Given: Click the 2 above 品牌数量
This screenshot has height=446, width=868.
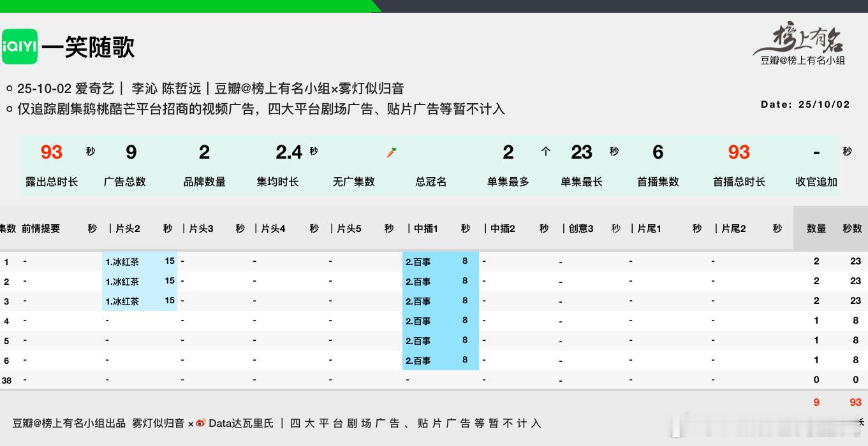Looking at the screenshot, I should click(x=204, y=152).
